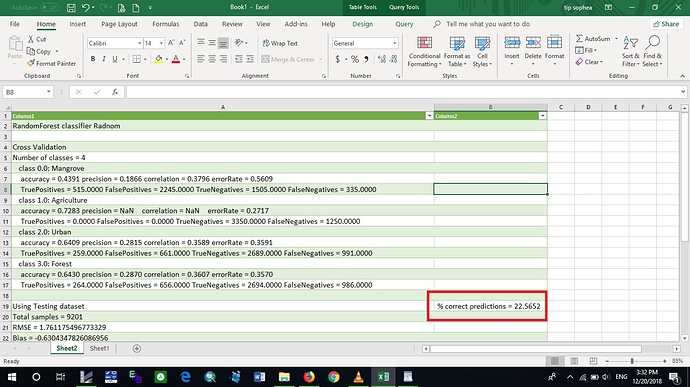Viewport: 690px width, 387px height.
Task: Open the Column1 filter dropdown
Action: pos(429,116)
